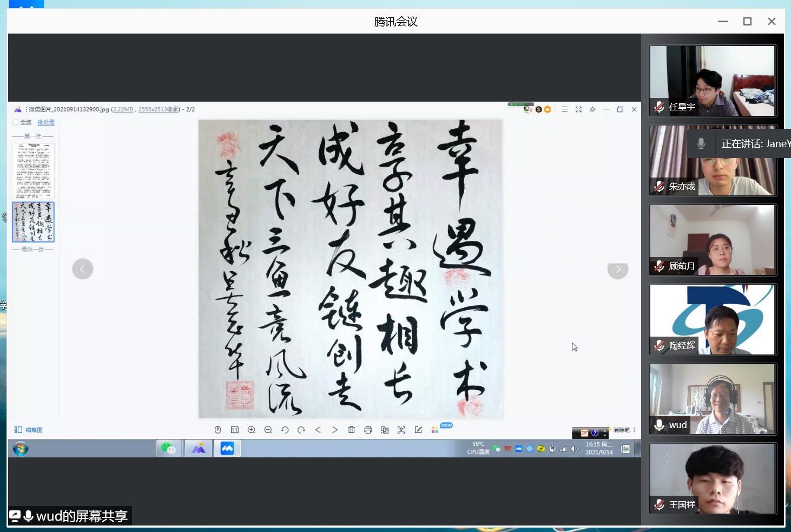
Task: Rotate the image clockwise
Action: coord(301,430)
